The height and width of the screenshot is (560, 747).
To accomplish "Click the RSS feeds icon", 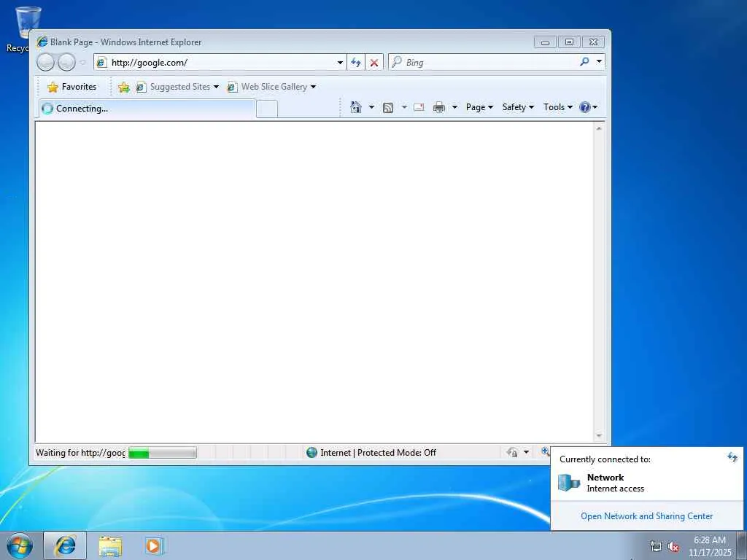I will click(x=388, y=108).
